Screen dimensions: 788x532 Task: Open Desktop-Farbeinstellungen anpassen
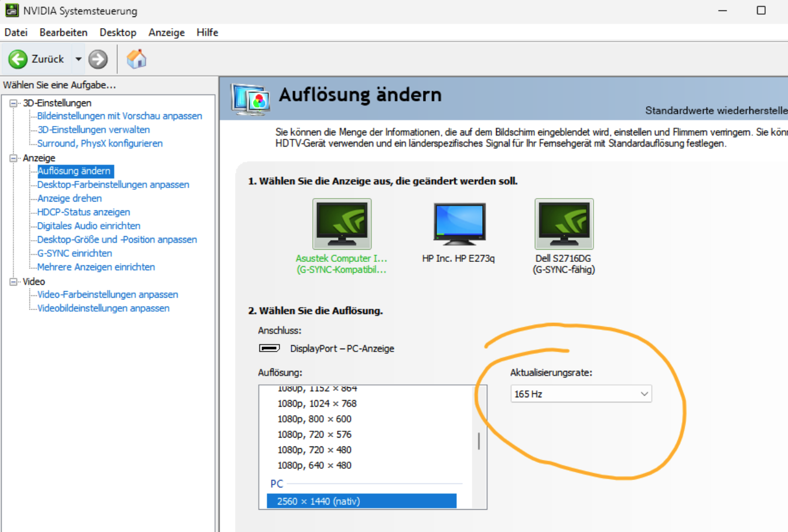point(113,185)
